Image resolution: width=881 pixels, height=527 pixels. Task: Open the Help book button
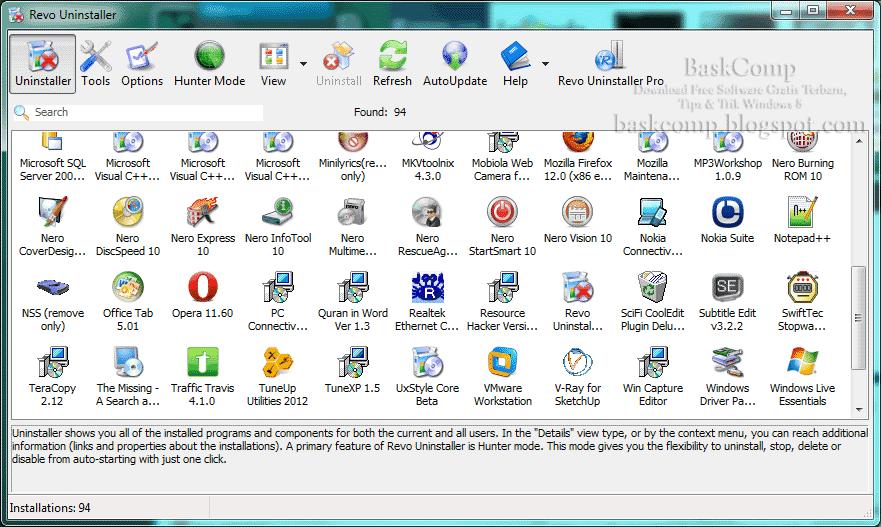point(515,63)
